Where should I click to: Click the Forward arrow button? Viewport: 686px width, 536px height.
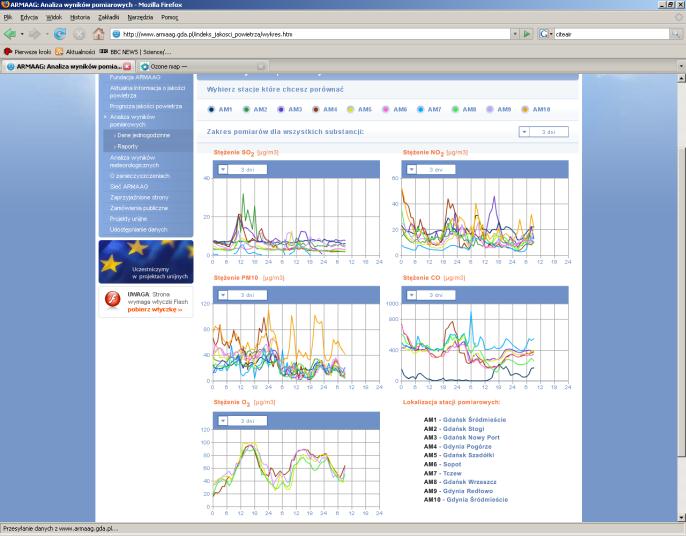[34, 34]
